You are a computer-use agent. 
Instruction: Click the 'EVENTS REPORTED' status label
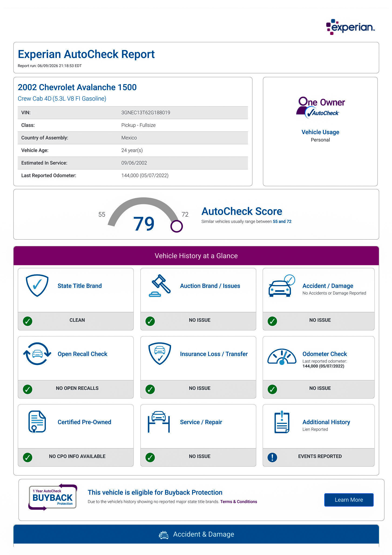(x=320, y=456)
